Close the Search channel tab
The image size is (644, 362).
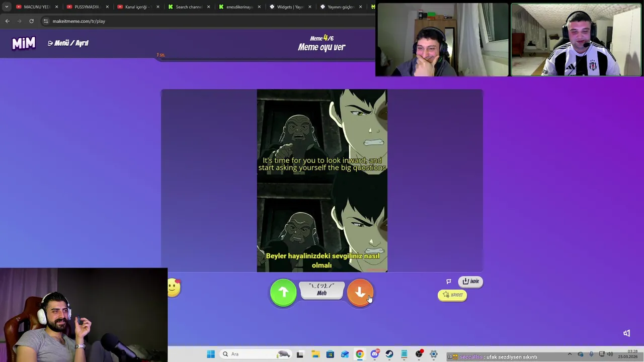(208, 7)
